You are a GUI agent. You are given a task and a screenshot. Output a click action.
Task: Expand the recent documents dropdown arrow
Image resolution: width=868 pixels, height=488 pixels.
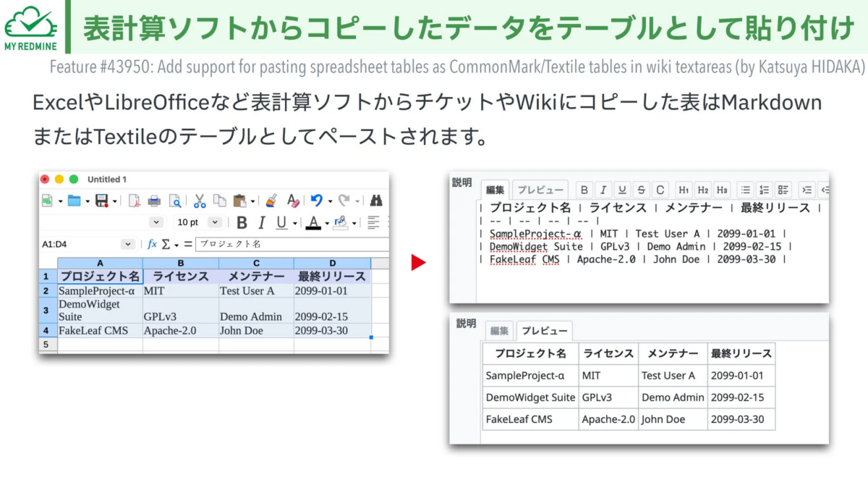click(88, 201)
